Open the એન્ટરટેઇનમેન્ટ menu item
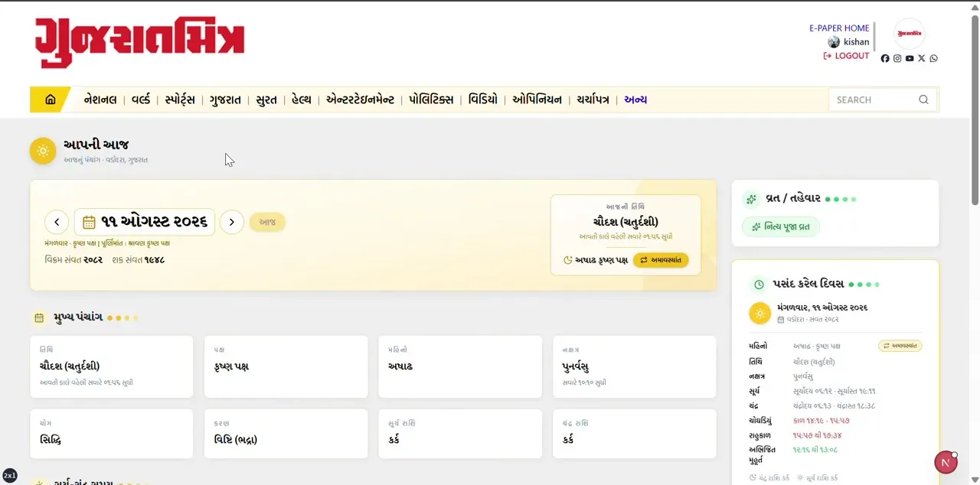This screenshot has height=485, width=980. coord(360,99)
